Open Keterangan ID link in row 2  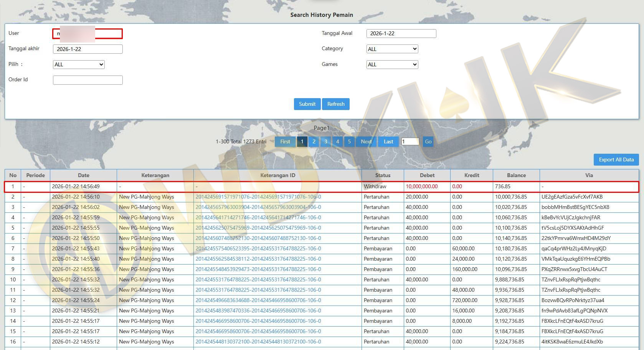click(x=258, y=197)
